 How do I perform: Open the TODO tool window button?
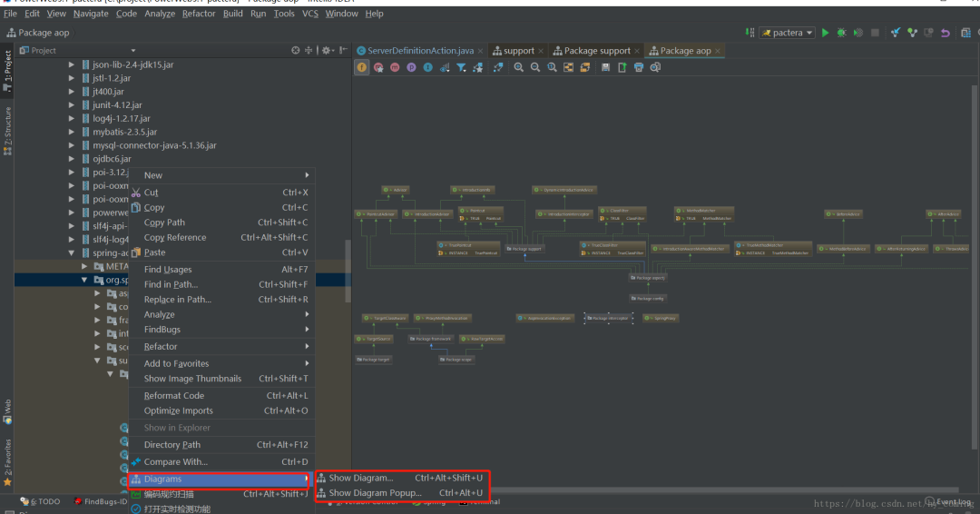pyautogui.click(x=40, y=501)
